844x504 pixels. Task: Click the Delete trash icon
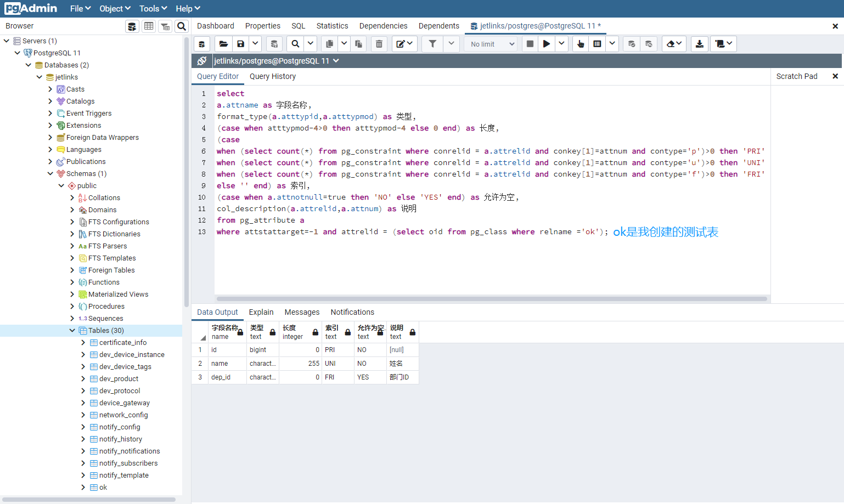379,44
